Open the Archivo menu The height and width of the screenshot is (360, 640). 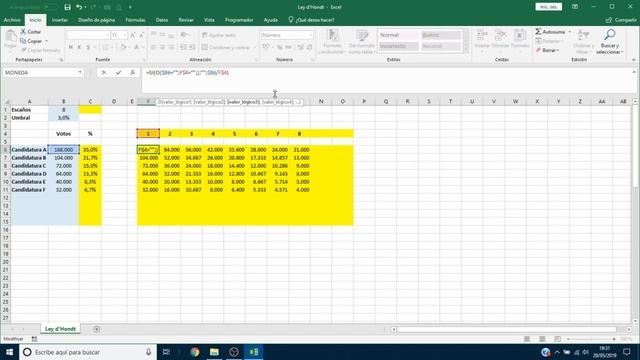(12, 20)
